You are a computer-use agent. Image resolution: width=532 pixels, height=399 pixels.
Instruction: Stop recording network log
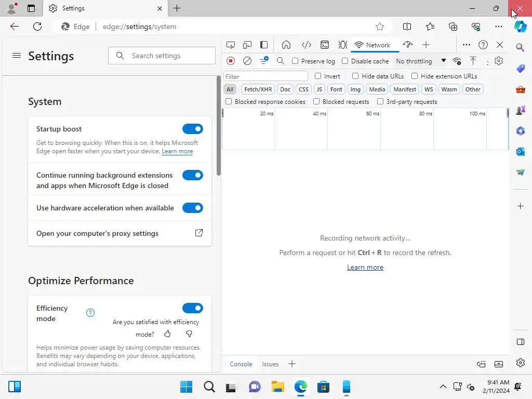pos(231,61)
